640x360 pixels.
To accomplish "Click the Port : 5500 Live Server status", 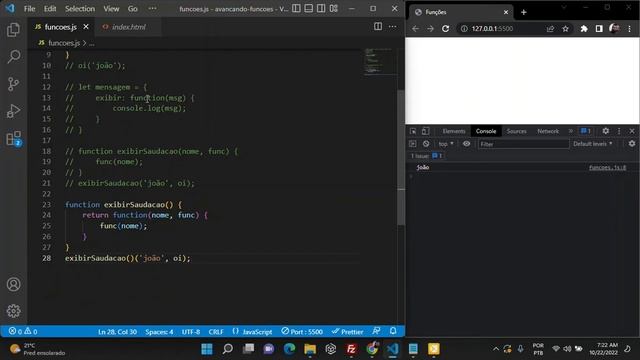I will pos(302,331).
